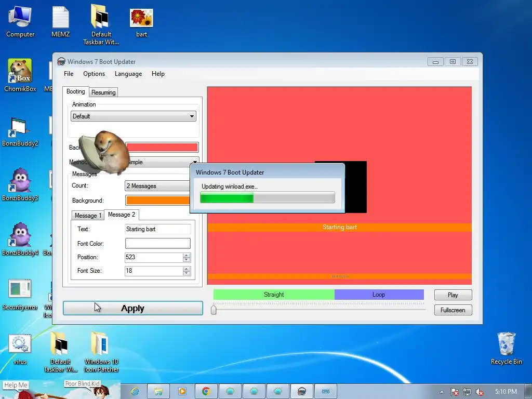
Task: Click the animation frame slider handle
Action: point(214,310)
